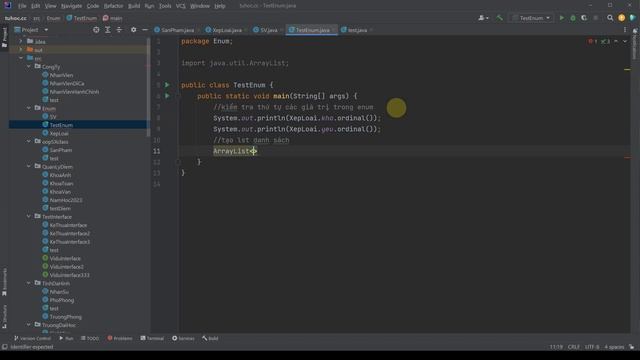Open Notifications side panel
The image size is (640, 360).
(635, 43)
